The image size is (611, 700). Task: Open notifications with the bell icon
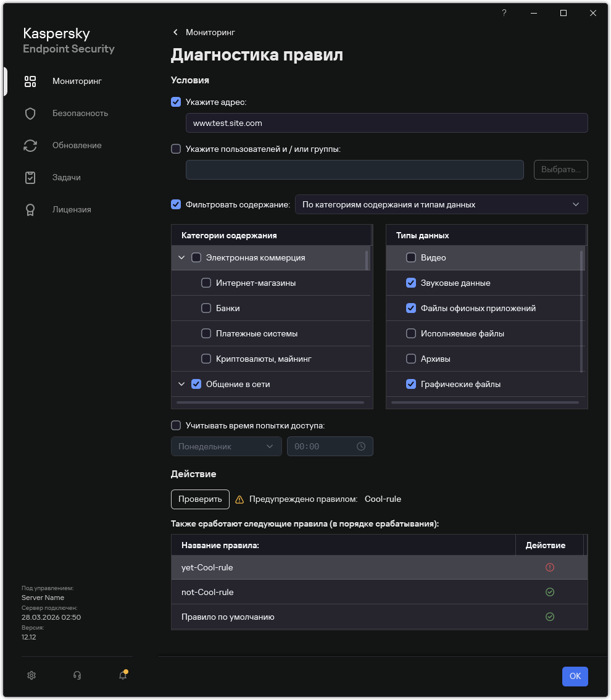click(123, 675)
